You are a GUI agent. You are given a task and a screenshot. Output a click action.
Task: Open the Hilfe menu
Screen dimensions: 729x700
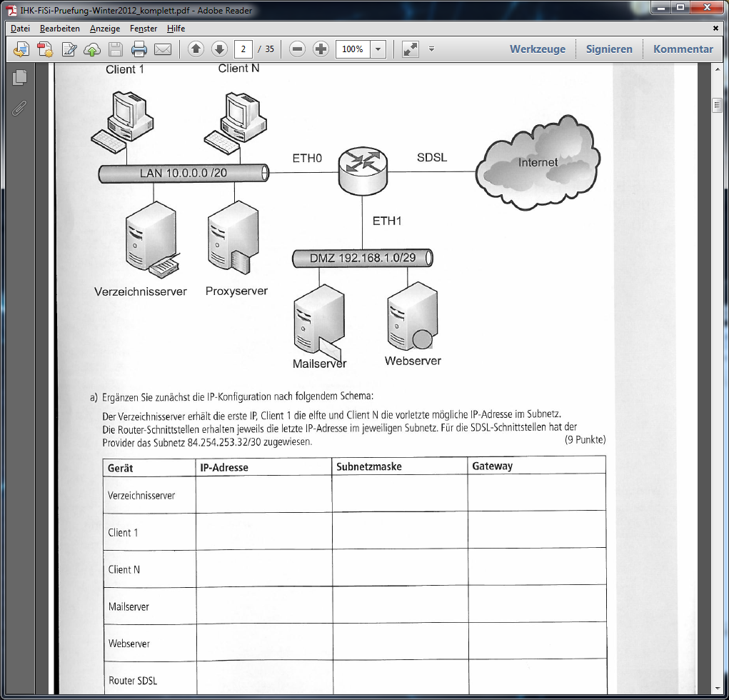point(176,29)
